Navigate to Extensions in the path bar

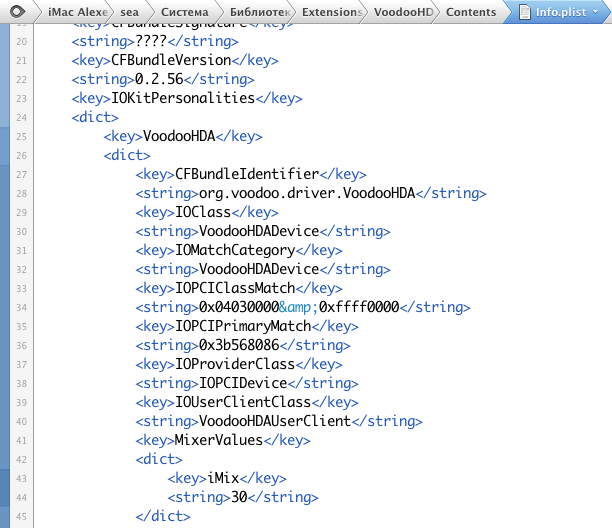332,12
